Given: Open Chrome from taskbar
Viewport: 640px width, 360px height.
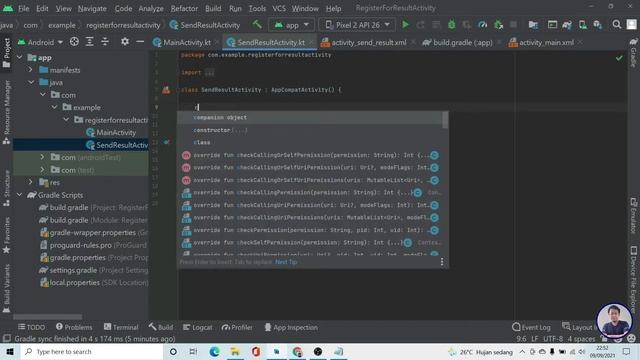Looking at the screenshot, I should tap(297, 351).
